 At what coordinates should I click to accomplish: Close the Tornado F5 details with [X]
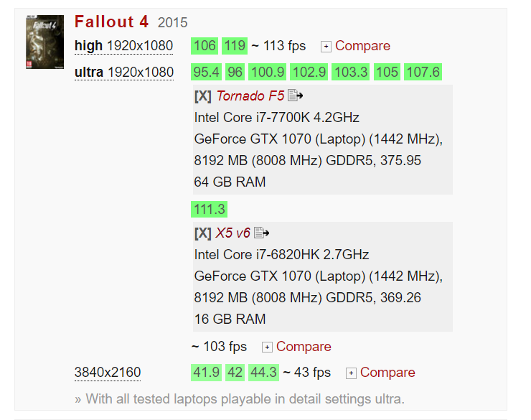pyautogui.click(x=203, y=96)
